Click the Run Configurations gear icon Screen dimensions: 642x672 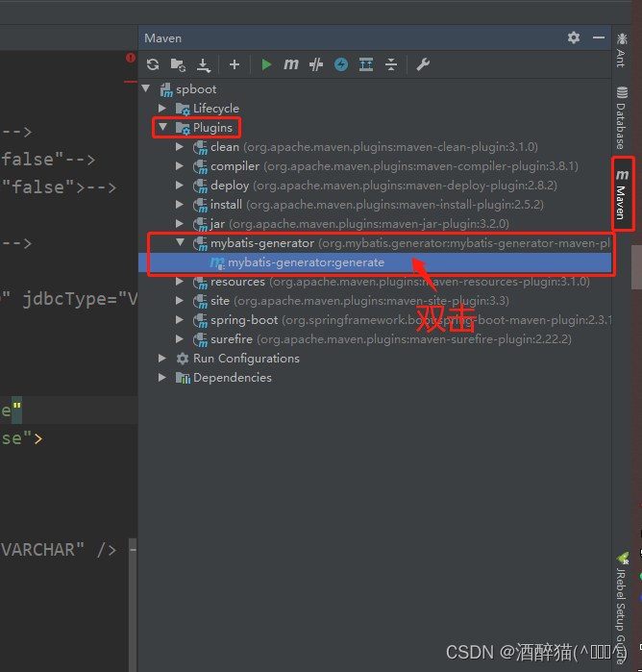(x=183, y=359)
